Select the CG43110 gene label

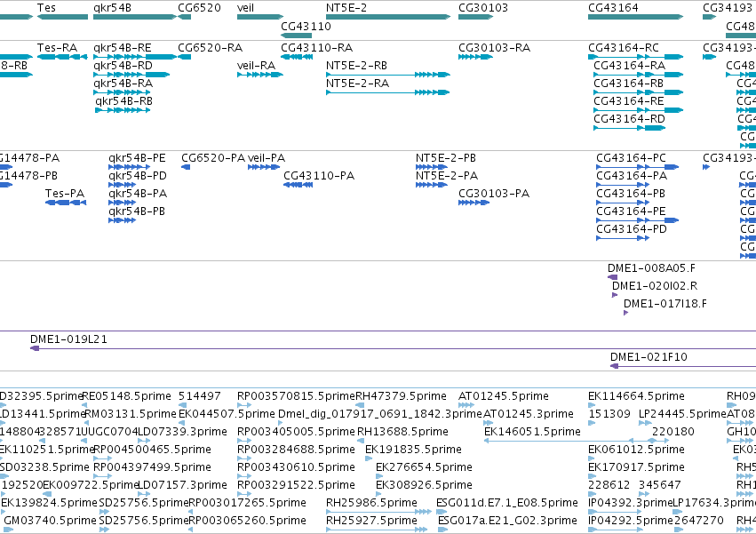point(306,26)
